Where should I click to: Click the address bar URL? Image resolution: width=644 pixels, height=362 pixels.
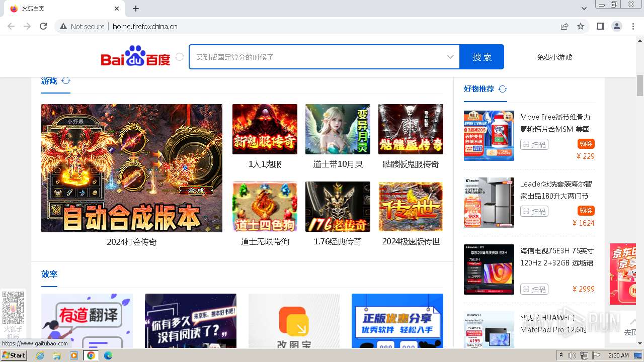coord(145,27)
